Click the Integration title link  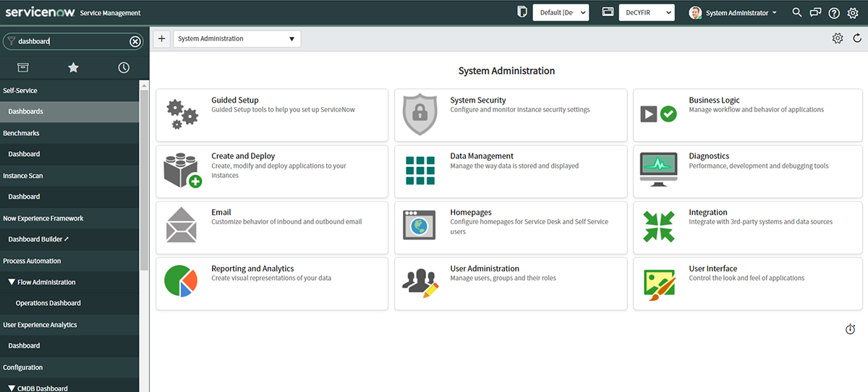click(708, 213)
